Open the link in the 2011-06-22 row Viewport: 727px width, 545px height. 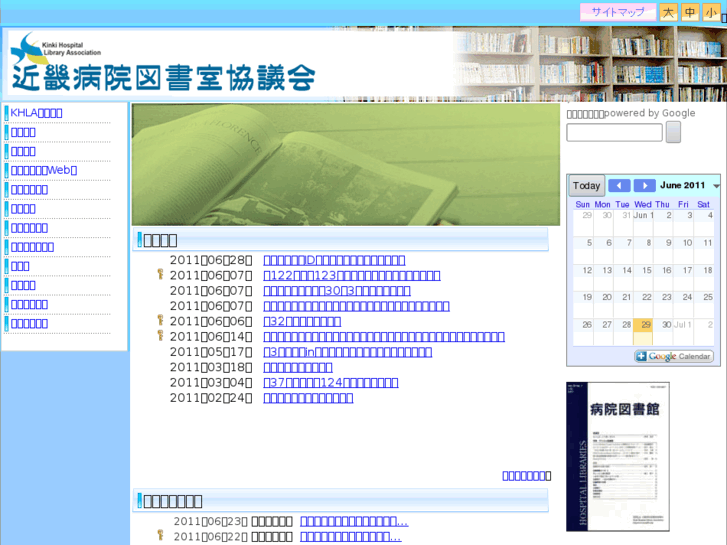point(351,537)
